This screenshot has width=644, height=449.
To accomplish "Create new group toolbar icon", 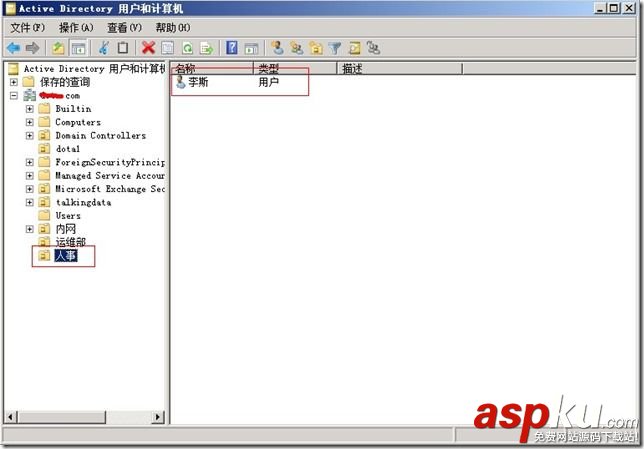I will (297, 48).
